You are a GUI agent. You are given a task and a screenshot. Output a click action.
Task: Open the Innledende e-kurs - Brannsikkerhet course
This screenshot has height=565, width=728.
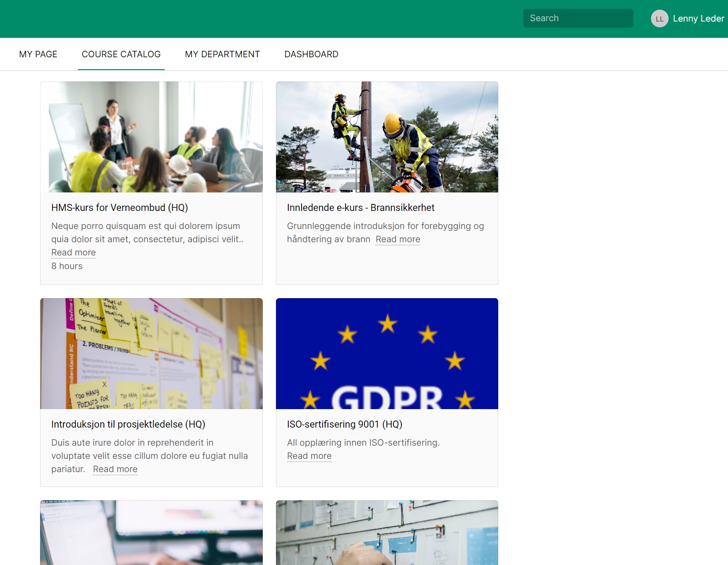(x=360, y=207)
